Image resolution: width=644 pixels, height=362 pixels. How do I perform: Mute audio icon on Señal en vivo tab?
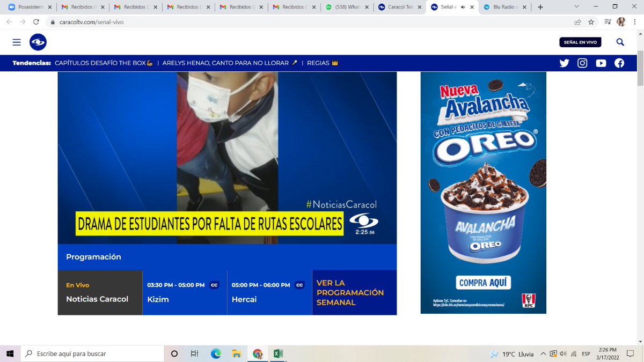463,7
